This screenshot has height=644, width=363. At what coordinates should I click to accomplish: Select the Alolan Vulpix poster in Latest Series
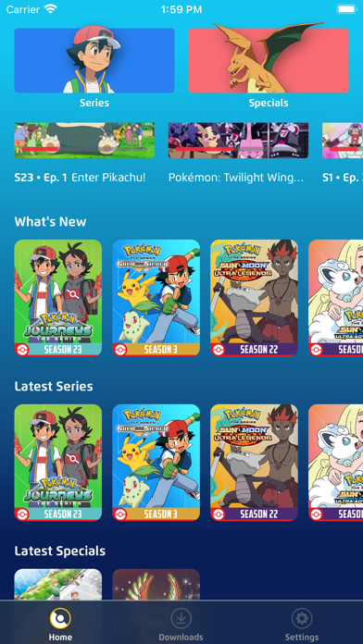(335, 463)
